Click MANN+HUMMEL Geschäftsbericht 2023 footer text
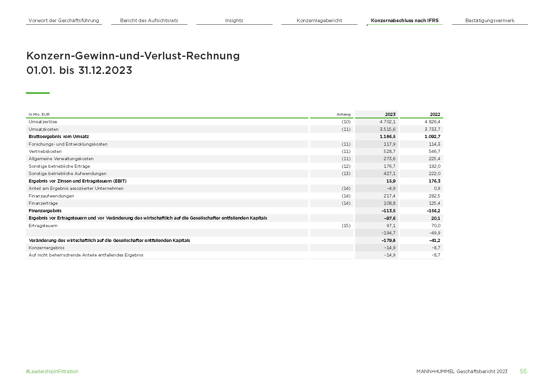Screen dimensions: 554x392 [462, 371]
